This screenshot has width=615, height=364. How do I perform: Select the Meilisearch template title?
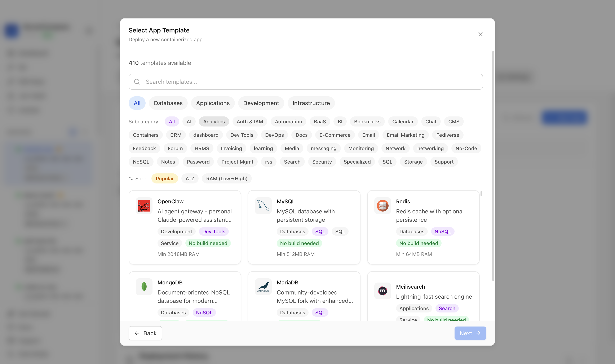pos(410,287)
